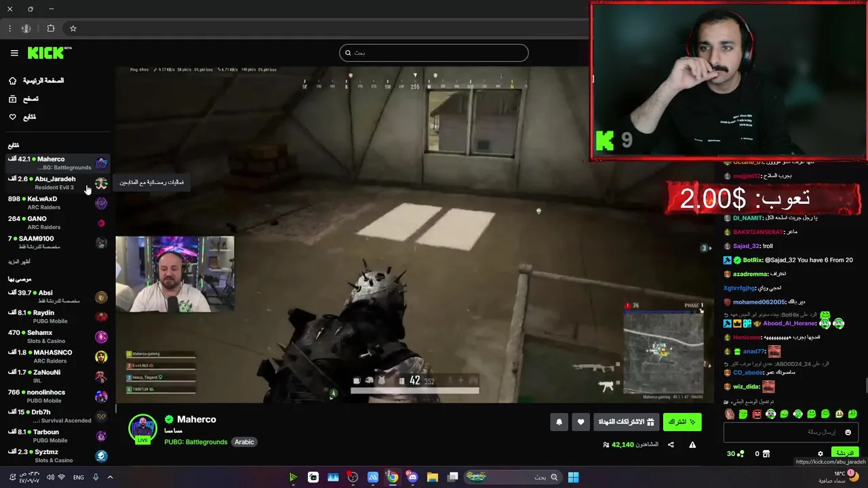Open the Kick hamburger sidebar menu
This screenshot has width=868, height=488.
pyautogui.click(x=14, y=53)
